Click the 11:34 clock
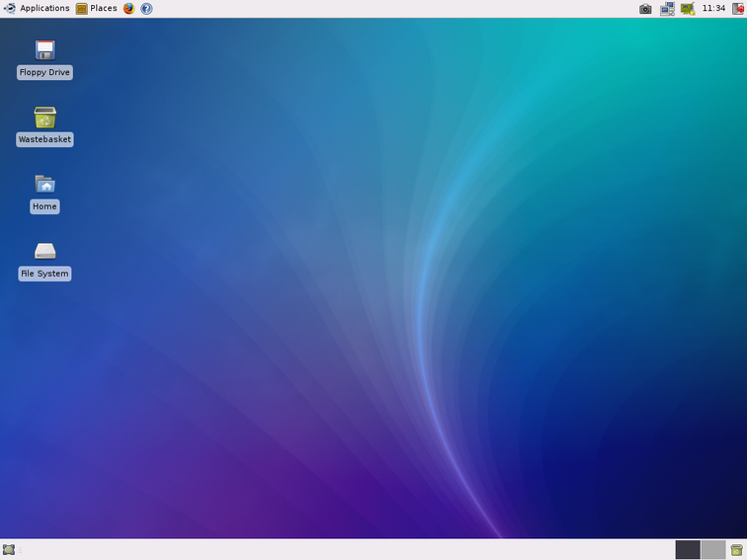747x560 pixels. [x=713, y=9]
